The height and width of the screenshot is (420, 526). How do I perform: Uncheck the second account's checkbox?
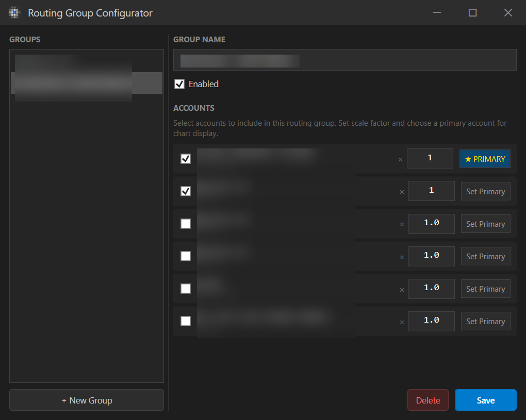click(186, 191)
